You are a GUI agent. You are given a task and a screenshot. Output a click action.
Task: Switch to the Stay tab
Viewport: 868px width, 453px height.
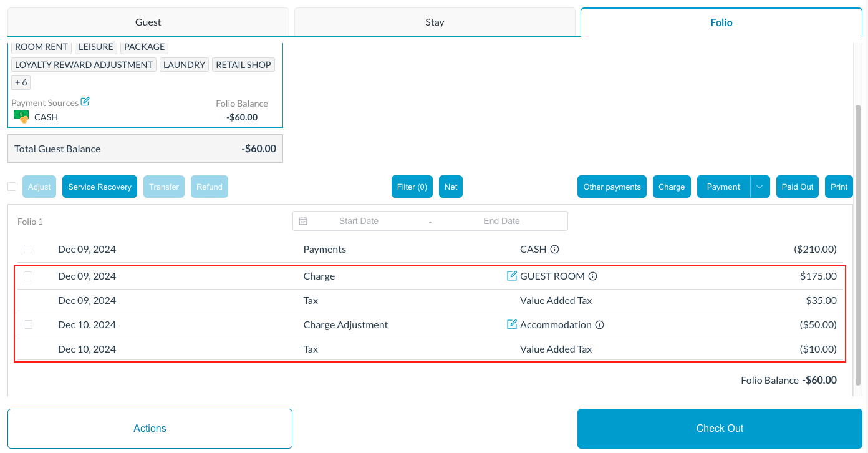pyautogui.click(x=435, y=22)
